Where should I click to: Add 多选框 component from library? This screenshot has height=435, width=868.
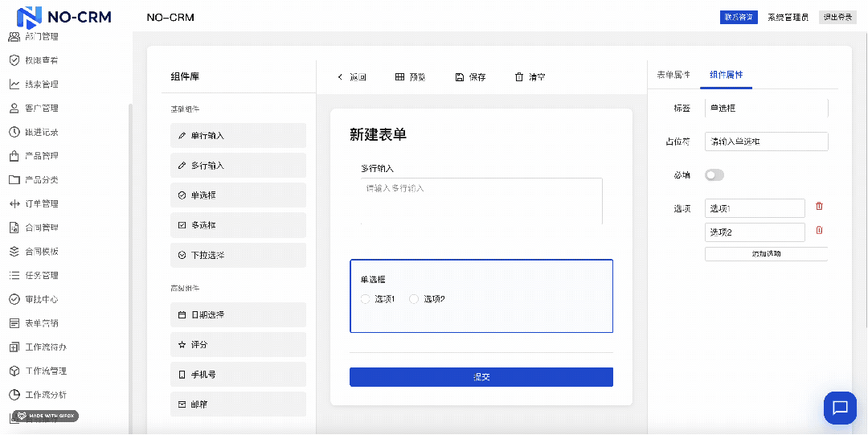[x=238, y=225]
